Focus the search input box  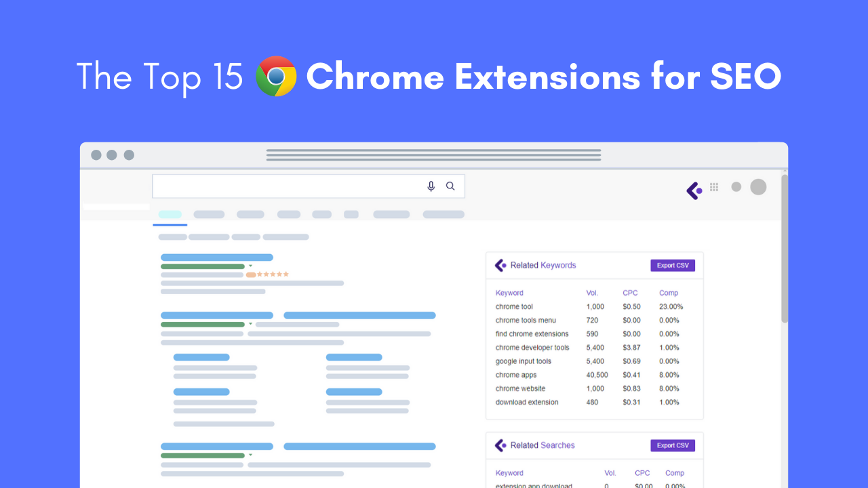click(309, 186)
